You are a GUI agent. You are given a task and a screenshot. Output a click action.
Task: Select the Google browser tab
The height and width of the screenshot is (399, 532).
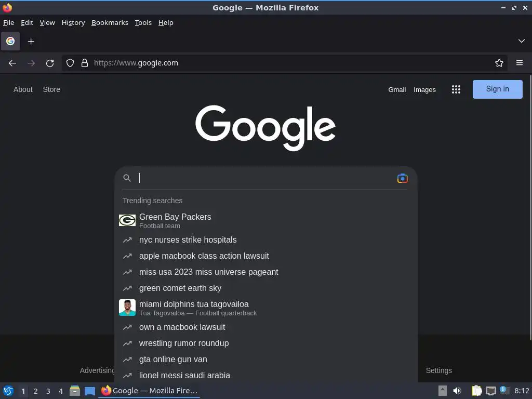[x=10, y=42]
